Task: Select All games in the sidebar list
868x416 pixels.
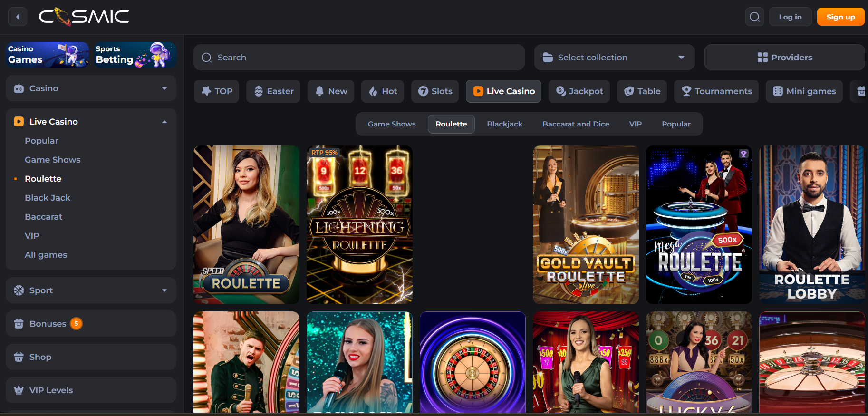Action: (x=46, y=255)
